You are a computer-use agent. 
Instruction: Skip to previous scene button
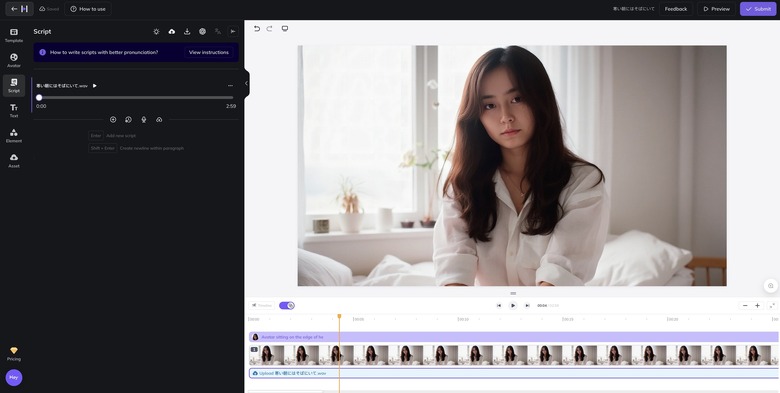[499, 305]
